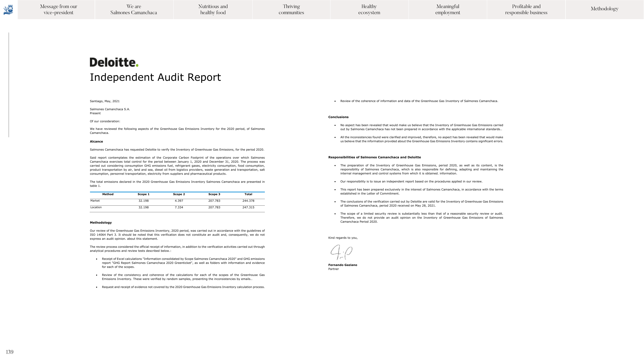644x362 pixels.
Task: Click the Location total 247.315
Action: click(x=248, y=207)
